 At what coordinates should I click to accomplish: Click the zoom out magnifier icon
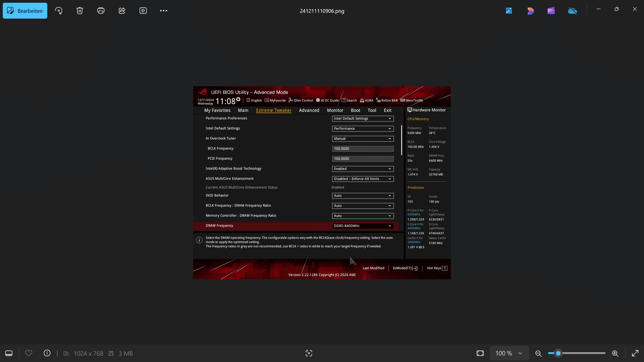click(538, 353)
